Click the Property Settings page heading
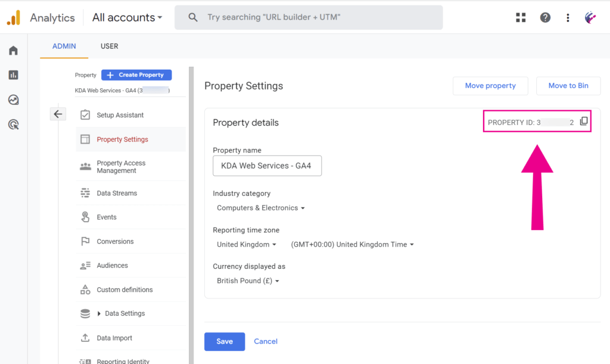Screen dimensions: 610x364 [244, 86]
